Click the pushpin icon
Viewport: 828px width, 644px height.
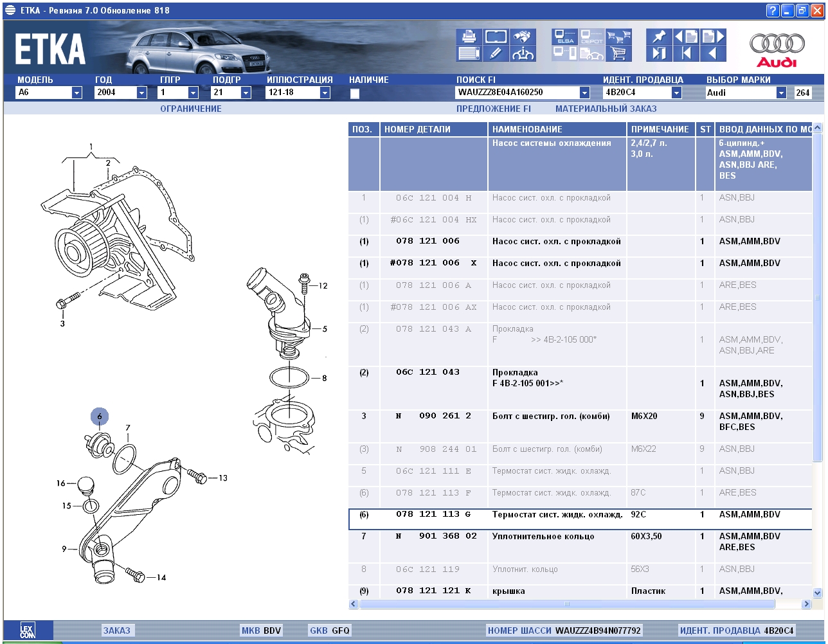[x=659, y=36]
